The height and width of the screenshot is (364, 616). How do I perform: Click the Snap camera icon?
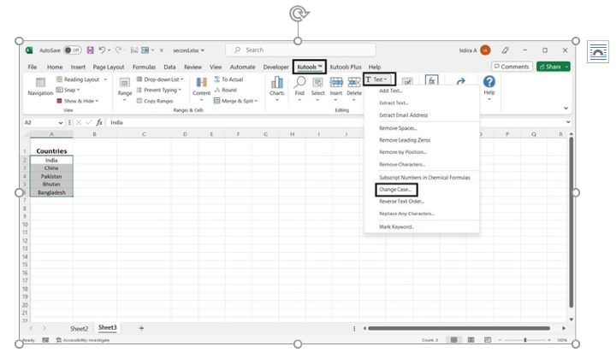pos(59,90)
